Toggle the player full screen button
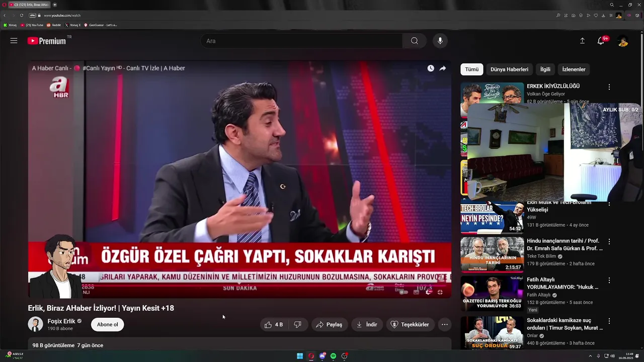Screen dimensions: 644x362 (440, 292)
